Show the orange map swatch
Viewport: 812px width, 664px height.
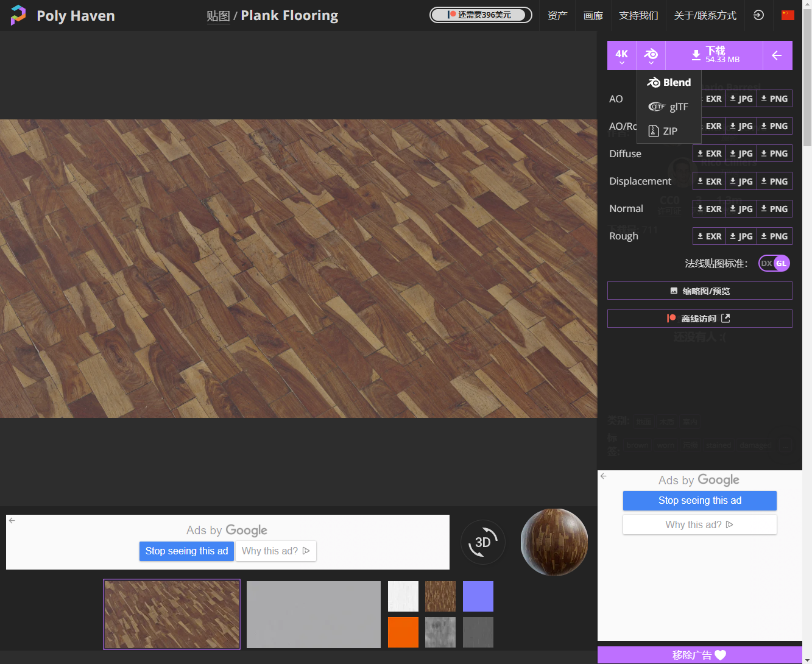pyautogui.click(x=403, y=632)
